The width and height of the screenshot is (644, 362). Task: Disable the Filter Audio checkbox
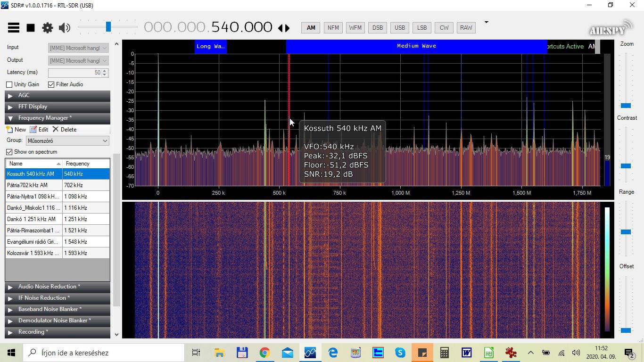tap(51, 84)
